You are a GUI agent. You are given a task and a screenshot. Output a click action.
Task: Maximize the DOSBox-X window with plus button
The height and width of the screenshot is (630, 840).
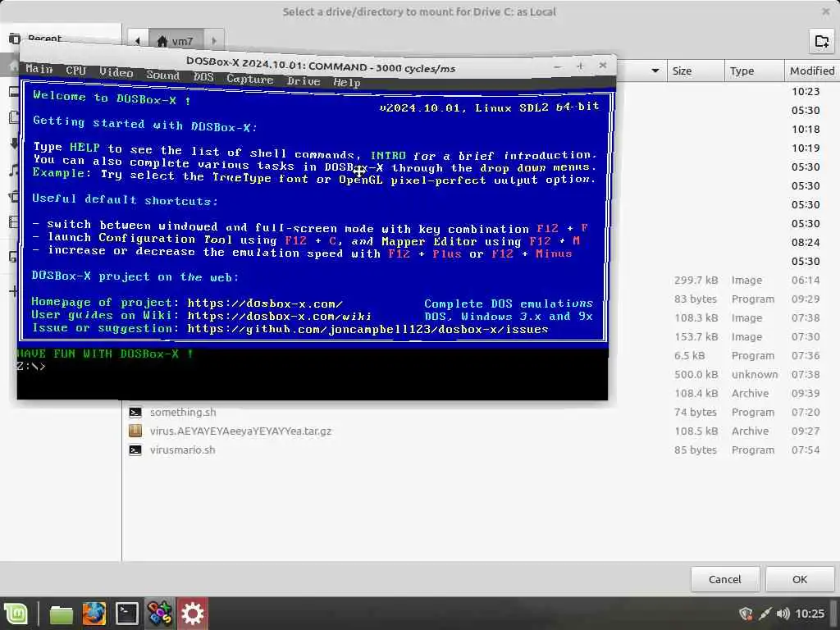[x=580, y=66]
